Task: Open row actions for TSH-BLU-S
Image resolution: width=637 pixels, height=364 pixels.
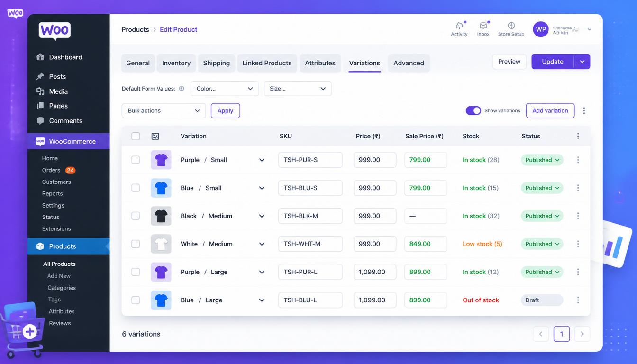Action: pos(578,188)
